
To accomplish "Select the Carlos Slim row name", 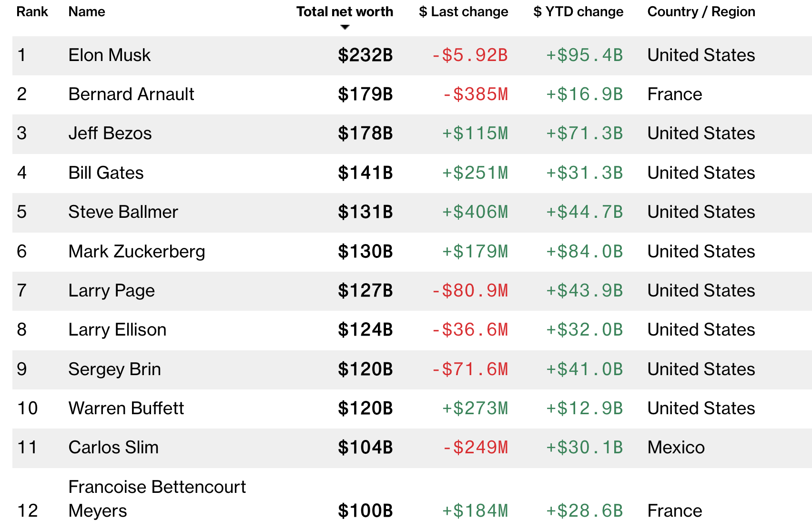I will click(x=113, y=447).
